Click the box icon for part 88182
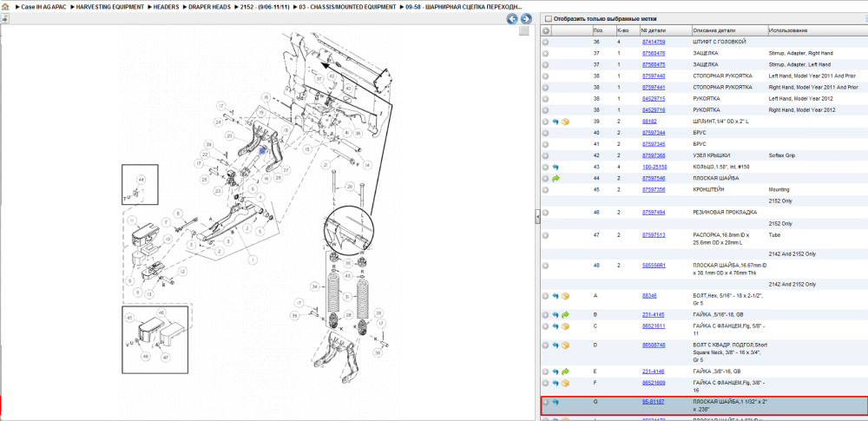868x421 pixels. pos(565,122)
